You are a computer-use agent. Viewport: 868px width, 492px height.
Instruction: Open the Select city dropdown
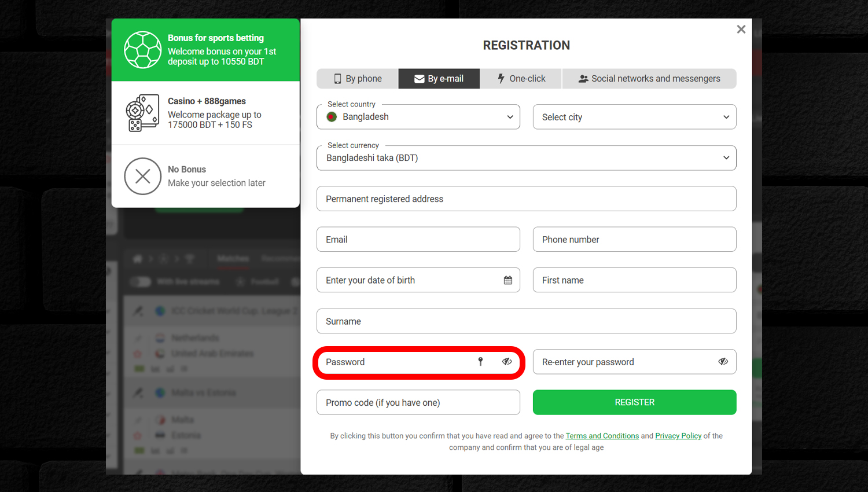click(x=635, y=117)
